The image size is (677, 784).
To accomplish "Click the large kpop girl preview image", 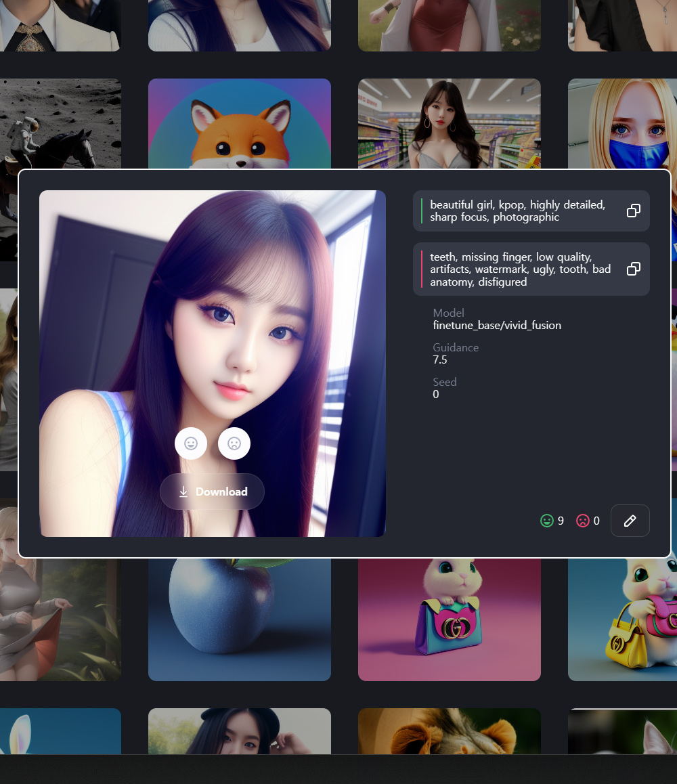I will [213, 364].
